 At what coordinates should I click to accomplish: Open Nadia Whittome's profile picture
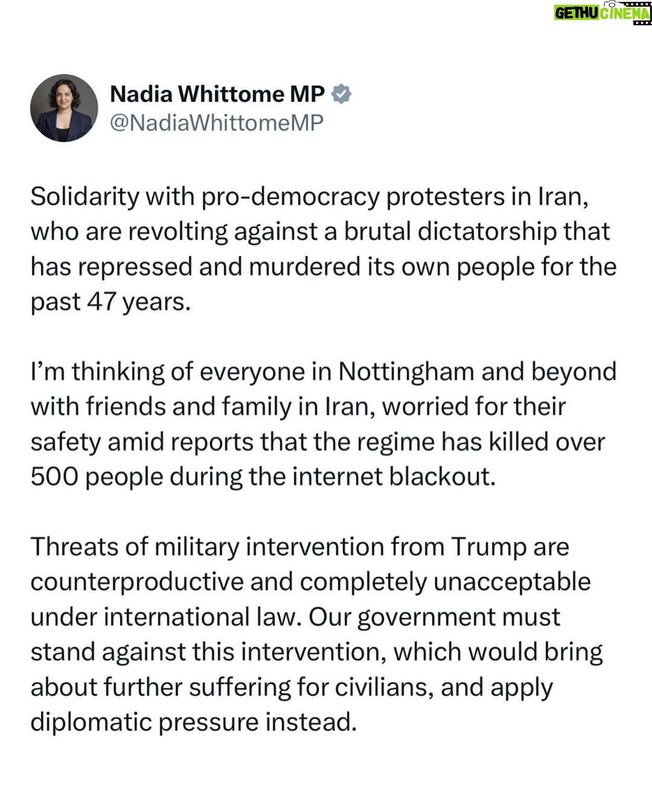click(x=64, y=108)
